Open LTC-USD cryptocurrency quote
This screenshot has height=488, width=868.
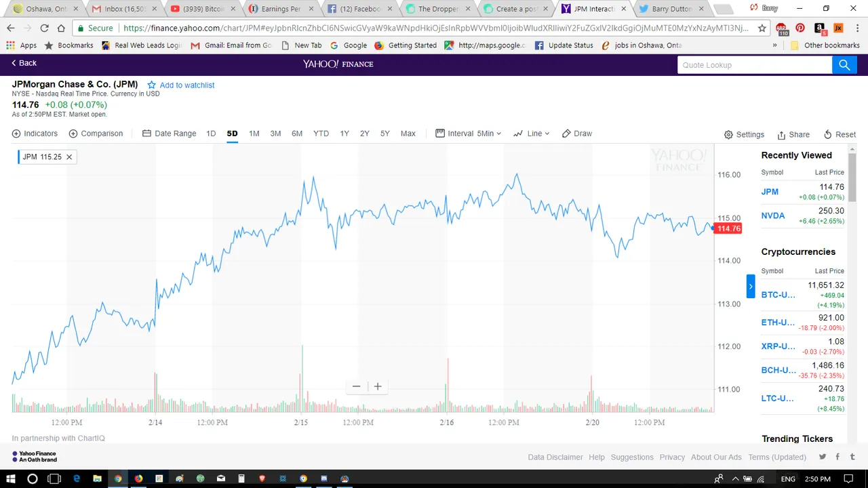pyautogui.click(x=777, y=398)
